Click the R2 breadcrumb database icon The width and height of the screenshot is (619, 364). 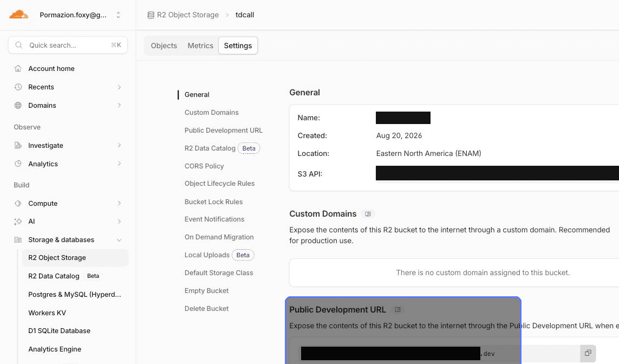[x=151, y=15]
